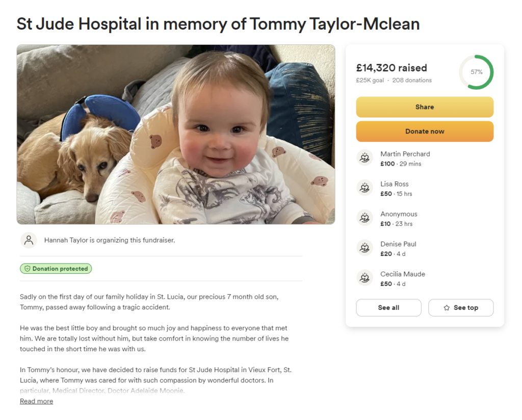
Task: Click the star icon in See top
Action: pyautogui.click(x=447, y=308)
